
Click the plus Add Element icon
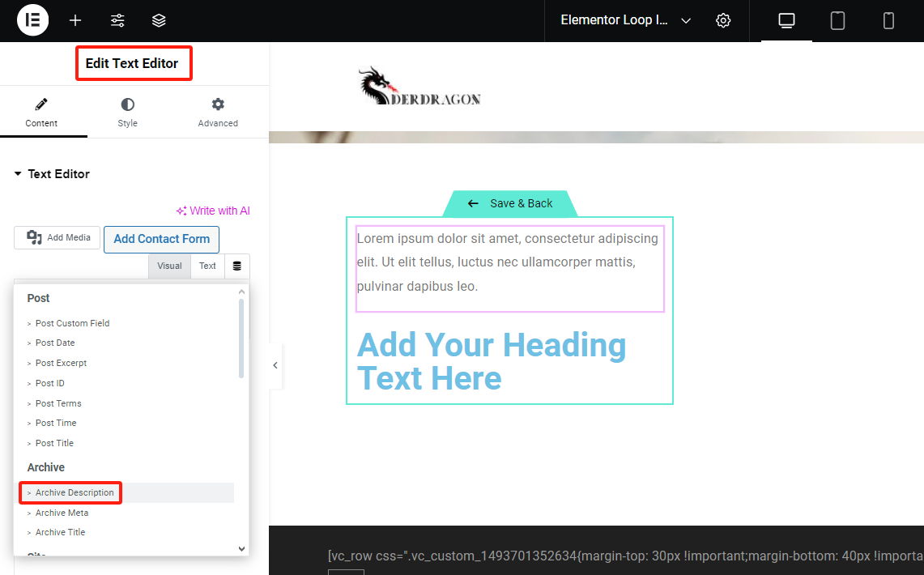[x=75, y=20]
